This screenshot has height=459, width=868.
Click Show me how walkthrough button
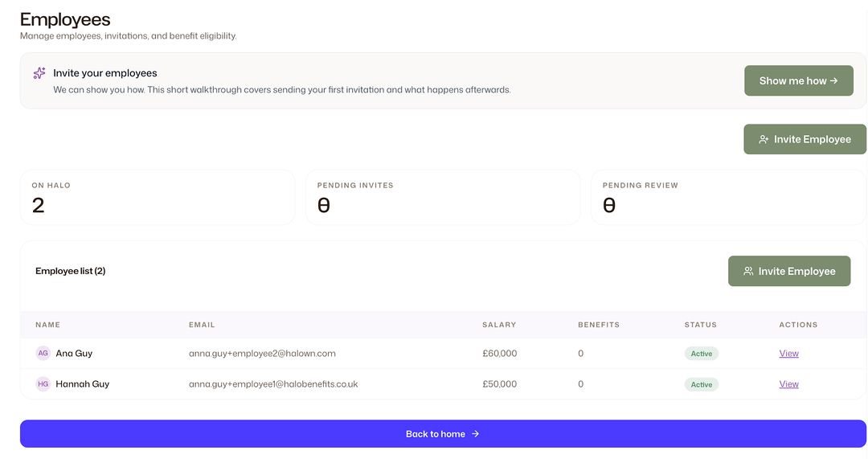click(x=798, y=81)
